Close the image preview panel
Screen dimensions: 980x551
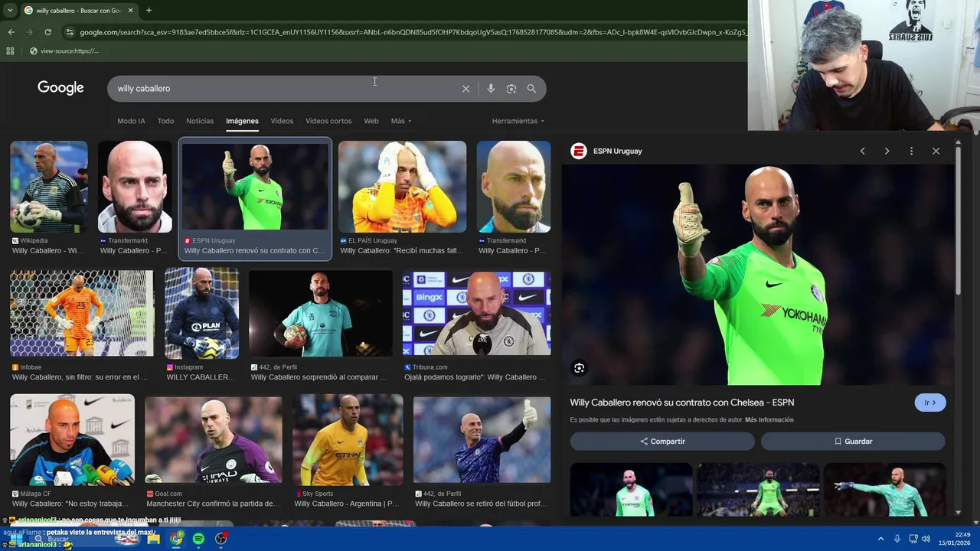click(x=936, y=152)
